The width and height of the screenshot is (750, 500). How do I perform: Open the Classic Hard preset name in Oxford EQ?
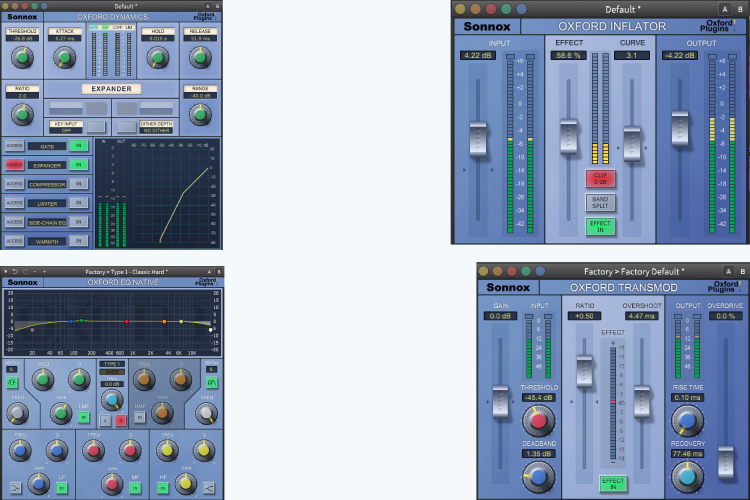pos(127,272)
